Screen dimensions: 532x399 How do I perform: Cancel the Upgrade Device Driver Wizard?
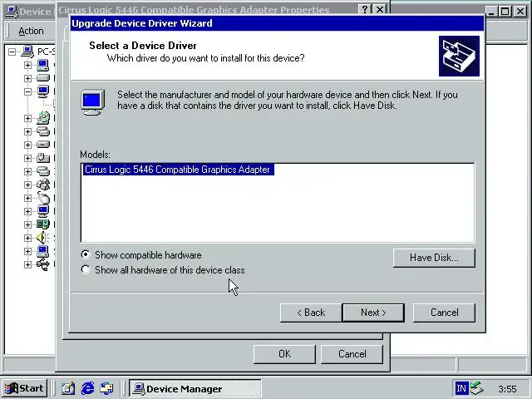[x=444, y=313]
